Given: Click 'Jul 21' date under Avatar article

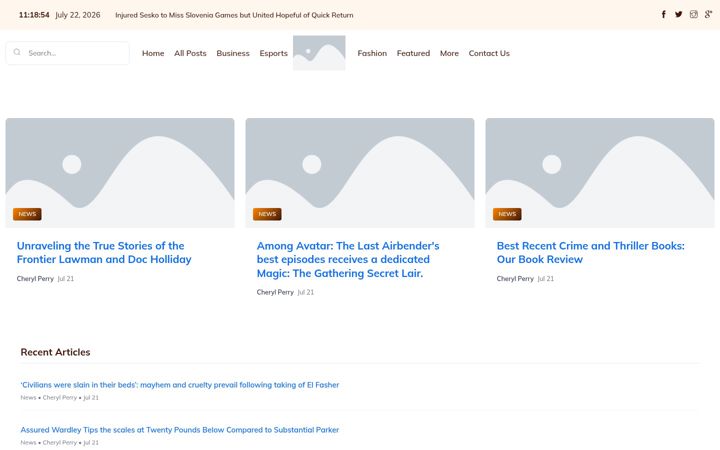Looking at the screenshot, I should [x=306, y=292].
